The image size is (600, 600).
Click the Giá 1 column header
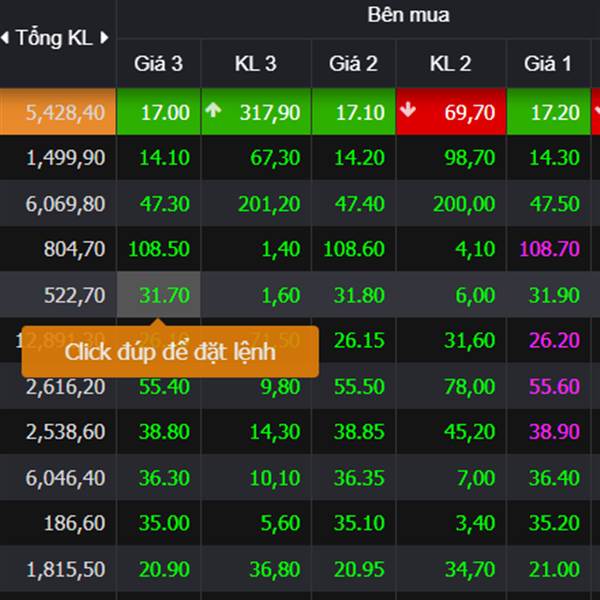[547, 64]
